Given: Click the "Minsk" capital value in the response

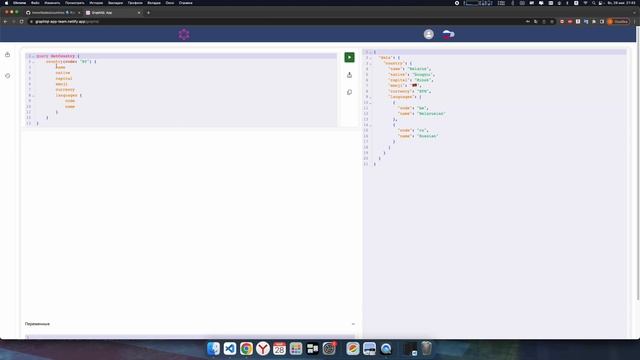Looking at the screenshot, I should coord(422,80).
